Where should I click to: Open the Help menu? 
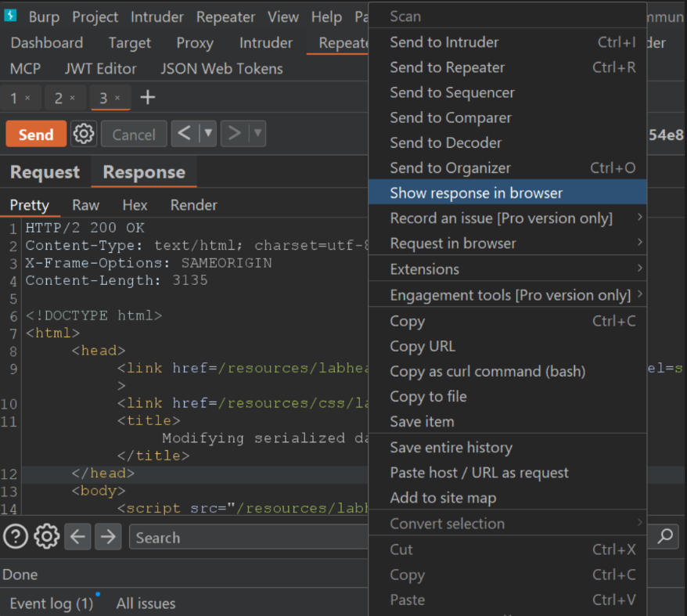(x=326, y=17)
